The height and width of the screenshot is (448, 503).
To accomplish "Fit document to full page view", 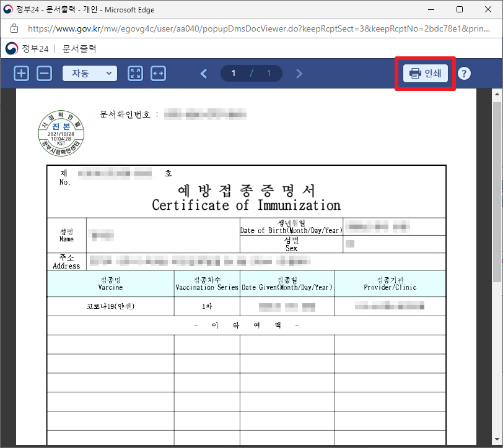I will [136, 74].
